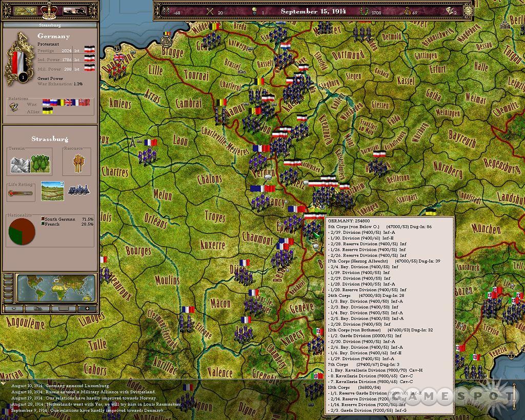The image size is (525, 420).
Task: Select the Chaumont province on the map
Action: click(257, 237)
